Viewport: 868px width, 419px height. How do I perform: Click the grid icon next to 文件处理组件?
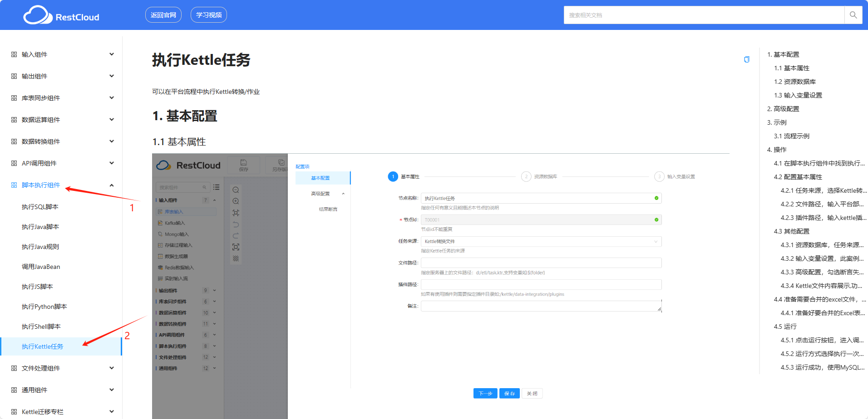(x=14, y=368)
